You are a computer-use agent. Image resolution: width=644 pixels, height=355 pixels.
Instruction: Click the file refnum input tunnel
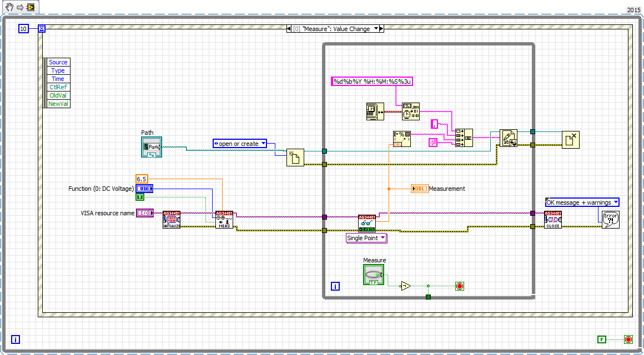coord(324,151)
